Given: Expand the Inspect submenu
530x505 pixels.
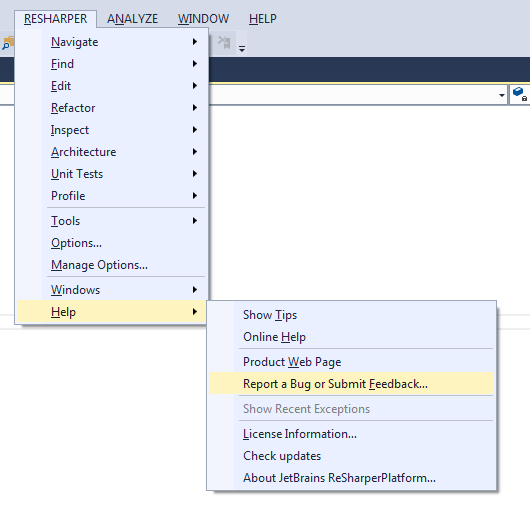Looking at the screenshot, I should coord(111,130).
